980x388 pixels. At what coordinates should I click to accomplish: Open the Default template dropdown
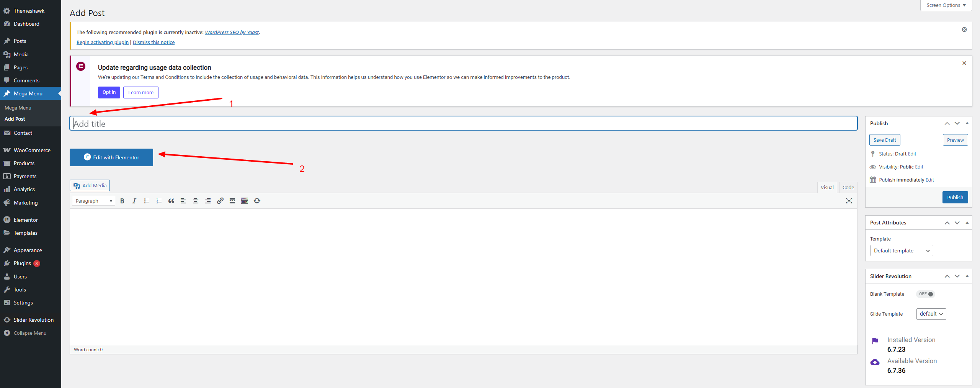[x=901, y=250]
